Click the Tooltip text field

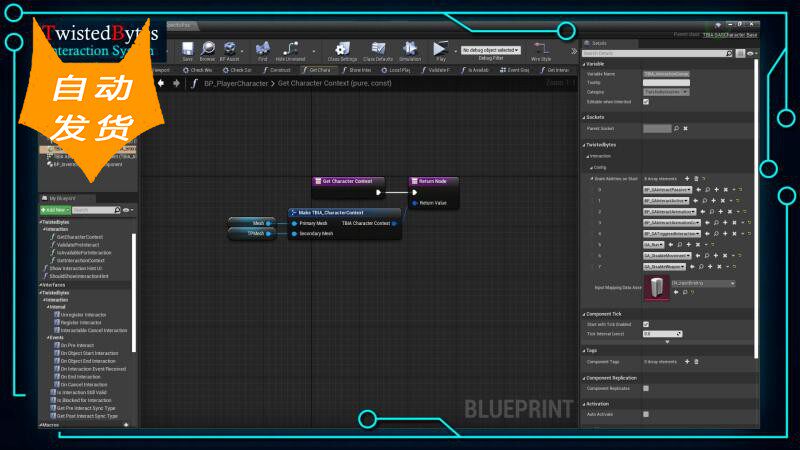[666, 83]
